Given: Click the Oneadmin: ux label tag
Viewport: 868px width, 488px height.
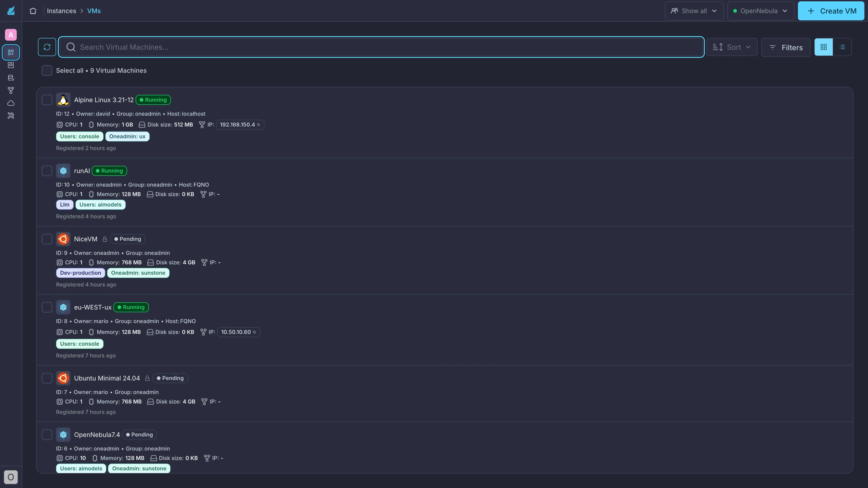Looking at the screenshot, I should 127,136.
